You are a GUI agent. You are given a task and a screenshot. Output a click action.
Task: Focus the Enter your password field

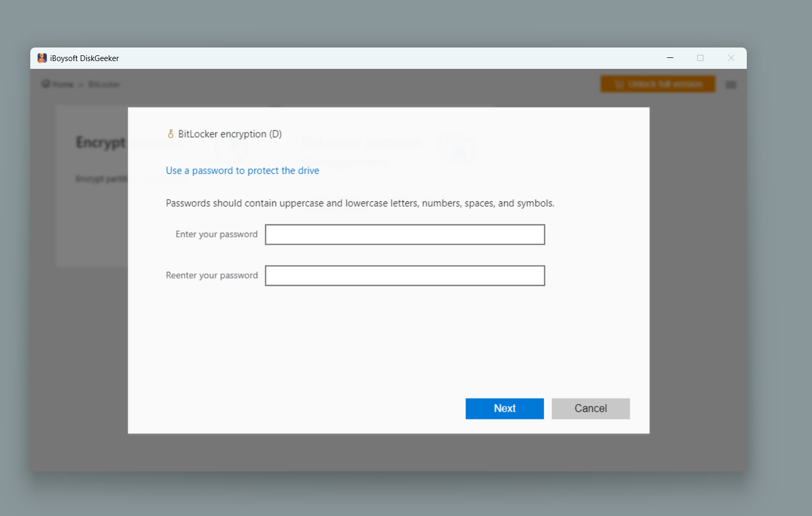[x=405, y=234]
